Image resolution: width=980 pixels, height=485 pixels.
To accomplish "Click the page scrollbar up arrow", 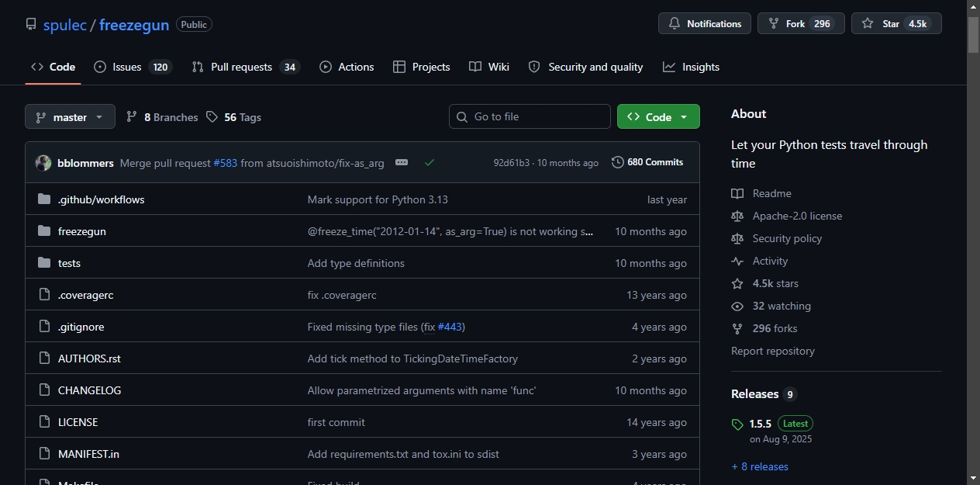I will coord(973,6).
